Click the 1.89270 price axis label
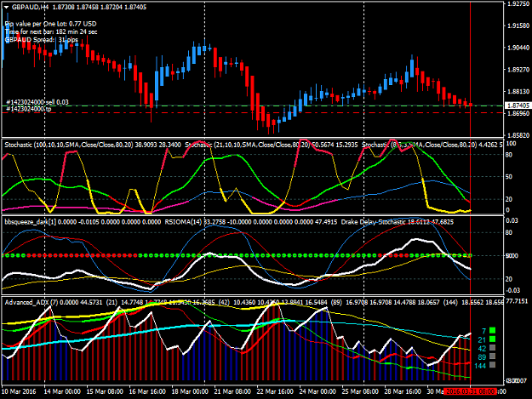This screenshot has width=532, height=399. 518,70
